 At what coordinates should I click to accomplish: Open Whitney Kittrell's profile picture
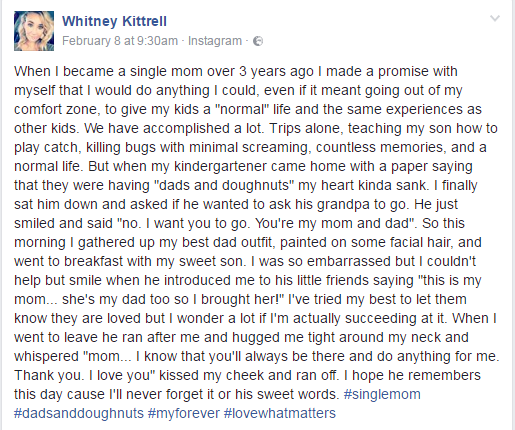click(x=34, y=31)
